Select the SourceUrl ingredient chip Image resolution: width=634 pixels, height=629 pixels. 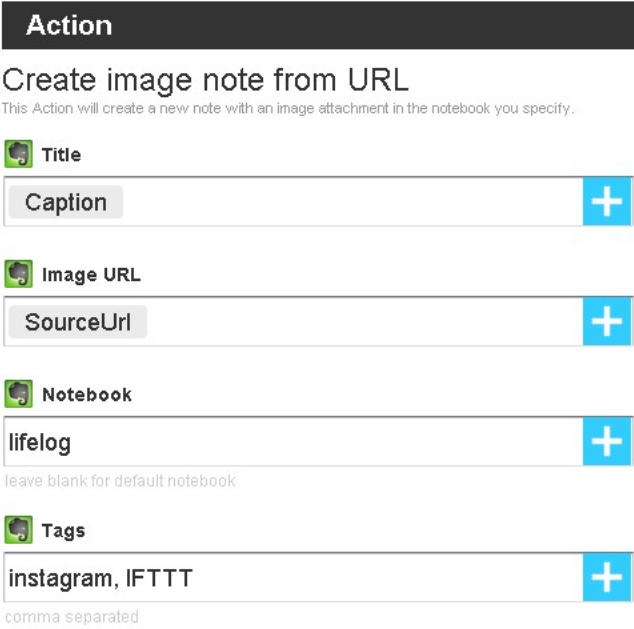pos(78,322)
